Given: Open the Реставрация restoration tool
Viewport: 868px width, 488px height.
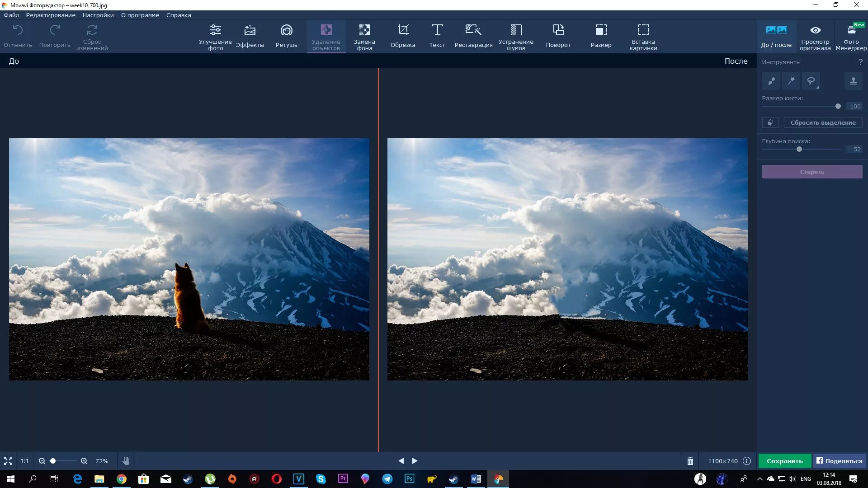Looking at the screenshot, I should (x=473, y=36).
